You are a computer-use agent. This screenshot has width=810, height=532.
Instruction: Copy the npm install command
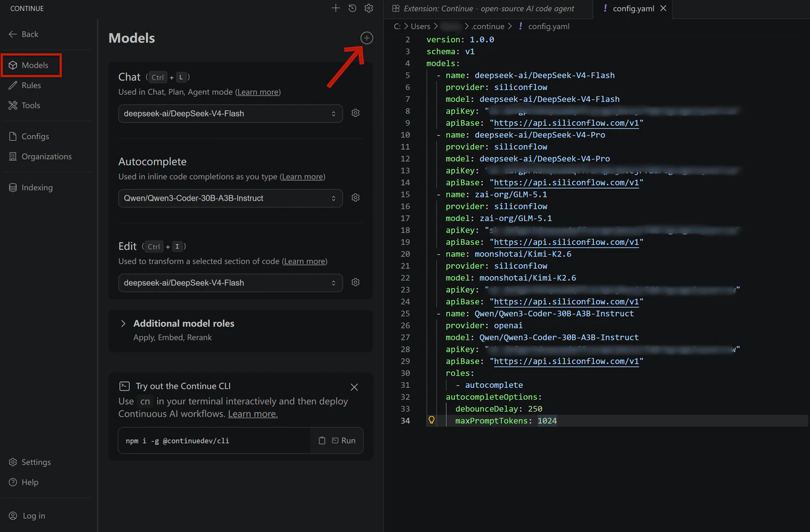pyautogui.click(x=322, y=441)
